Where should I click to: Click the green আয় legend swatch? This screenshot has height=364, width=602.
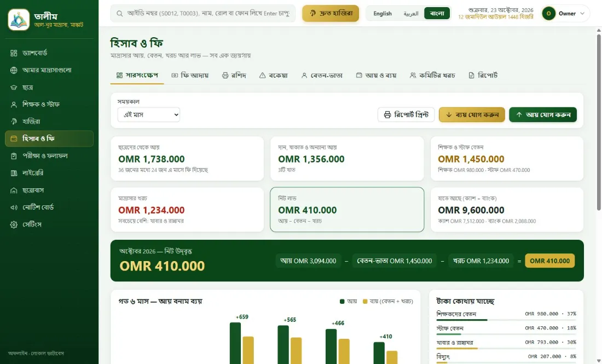[342, 302]
